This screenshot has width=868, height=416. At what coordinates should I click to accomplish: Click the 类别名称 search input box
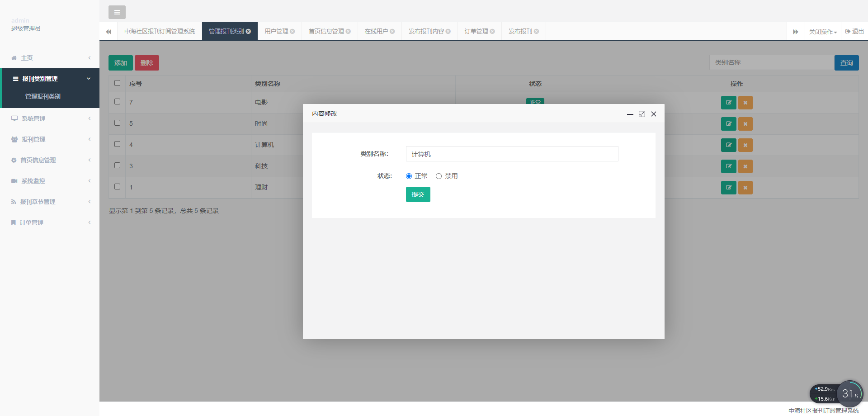(x=772, y=62)
